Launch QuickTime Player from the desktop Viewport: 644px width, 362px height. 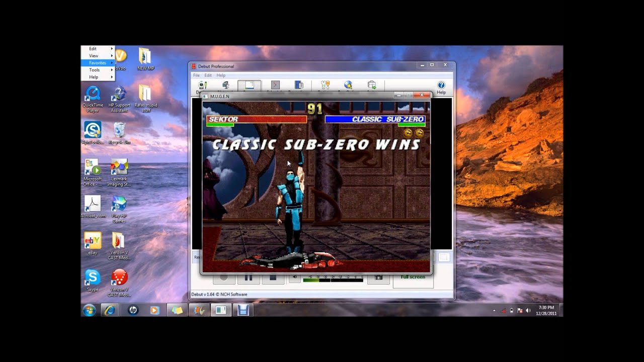(x=93, y=99)
